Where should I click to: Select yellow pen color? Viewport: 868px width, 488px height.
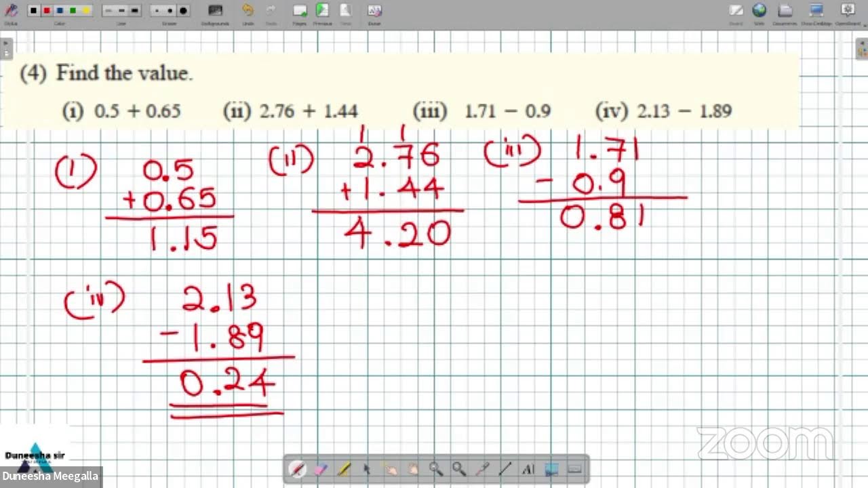pyautogui.click(x=85, y=11)
